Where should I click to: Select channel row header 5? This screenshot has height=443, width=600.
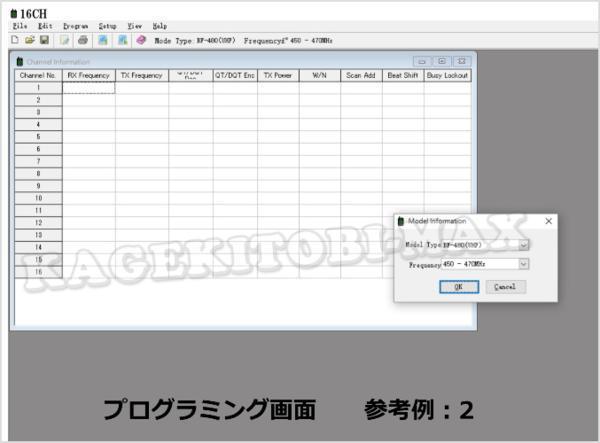pyautogui.click(x=38, y=137)
